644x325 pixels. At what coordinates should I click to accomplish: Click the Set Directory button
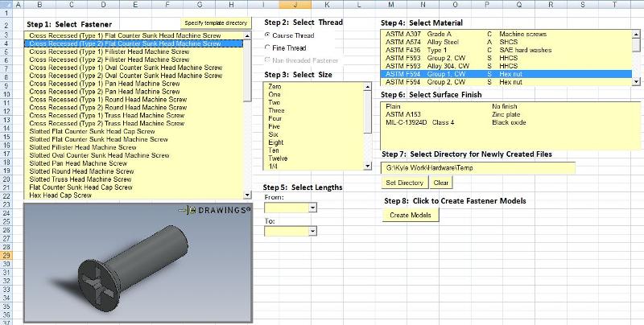coord(405,183)
